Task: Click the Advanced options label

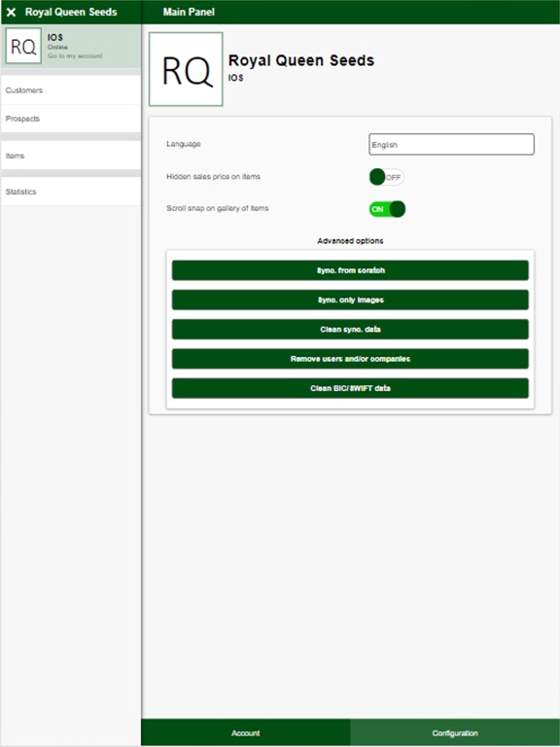Action: 350,241
